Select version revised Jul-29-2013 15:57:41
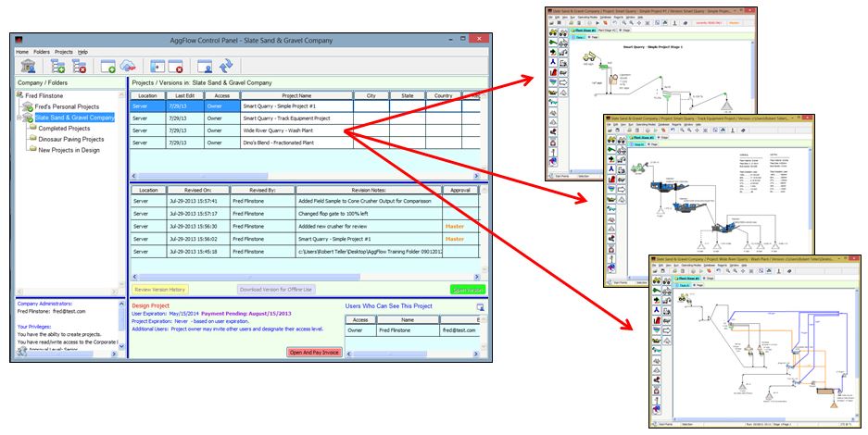The width and height of the screenshot is (868, 435). [x=305, y=201]
